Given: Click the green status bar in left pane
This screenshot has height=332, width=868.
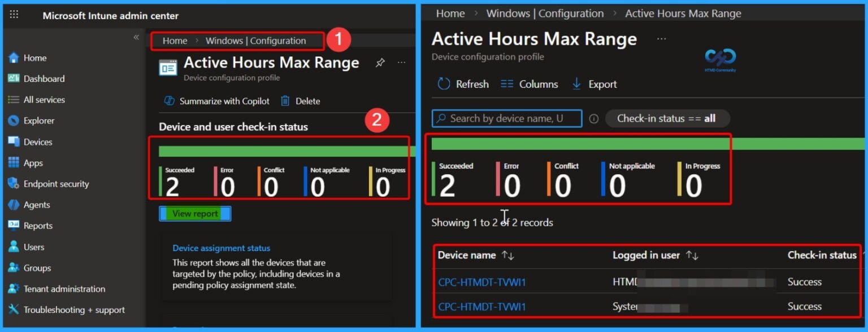Looking at the screenshot, I should point(287,152).
